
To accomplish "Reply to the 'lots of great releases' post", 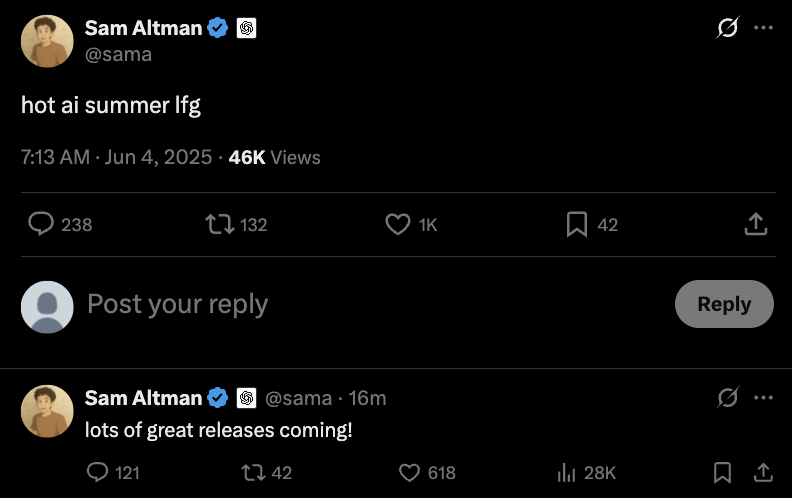I will pyautogui.click(x=98, y=472).
